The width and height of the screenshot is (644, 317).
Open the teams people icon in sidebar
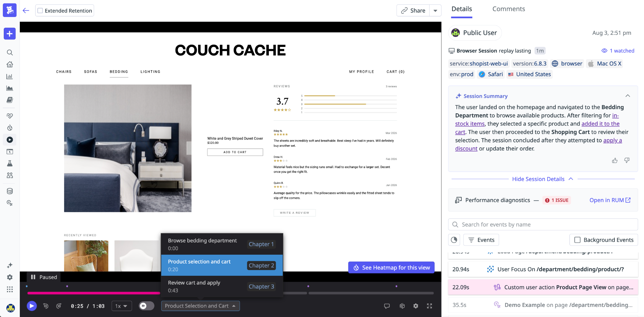coord(10,175)
